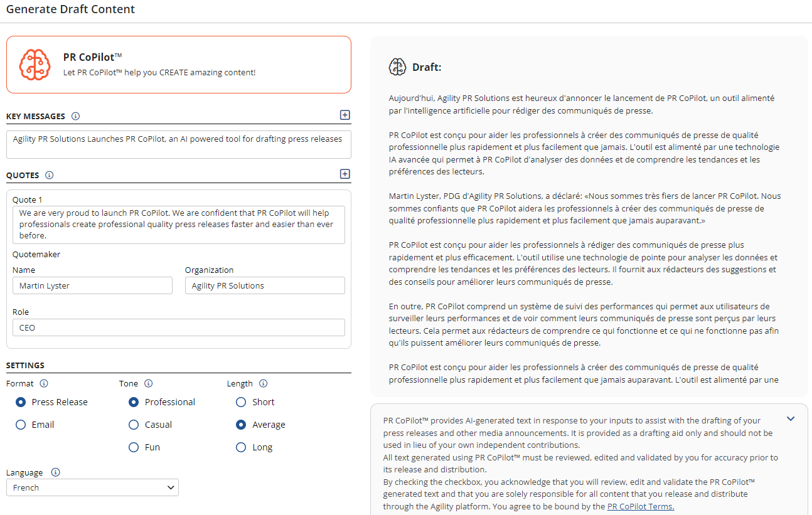Select the Email format option
812x515 pixels.
[x=21, y=425]
